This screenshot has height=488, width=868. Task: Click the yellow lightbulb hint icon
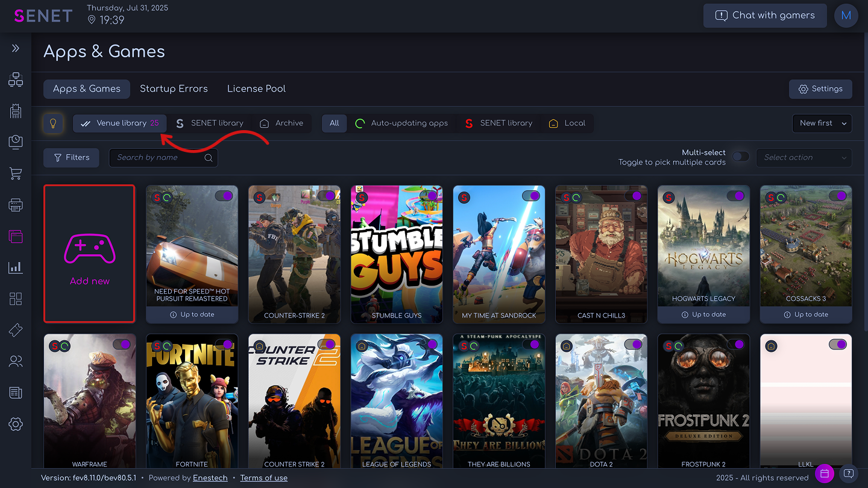pyautogui.click(x=53, y=123)
